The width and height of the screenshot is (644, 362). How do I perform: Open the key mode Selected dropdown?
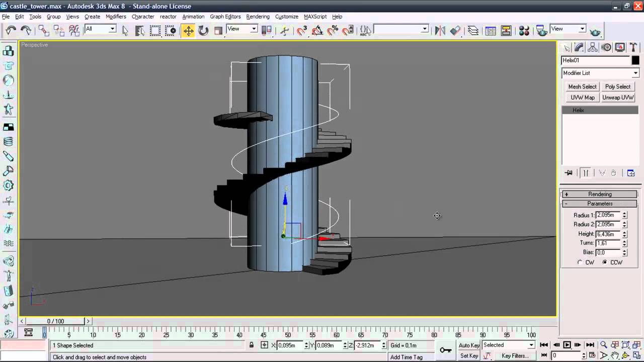click(x=508, y=345)
